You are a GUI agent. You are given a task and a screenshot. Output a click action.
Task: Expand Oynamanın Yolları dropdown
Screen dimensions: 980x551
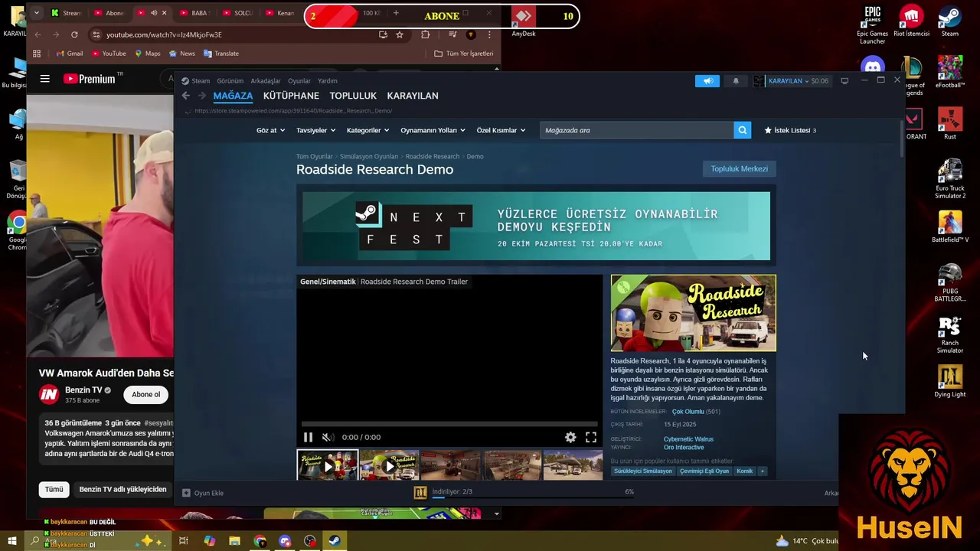(433, 130)
